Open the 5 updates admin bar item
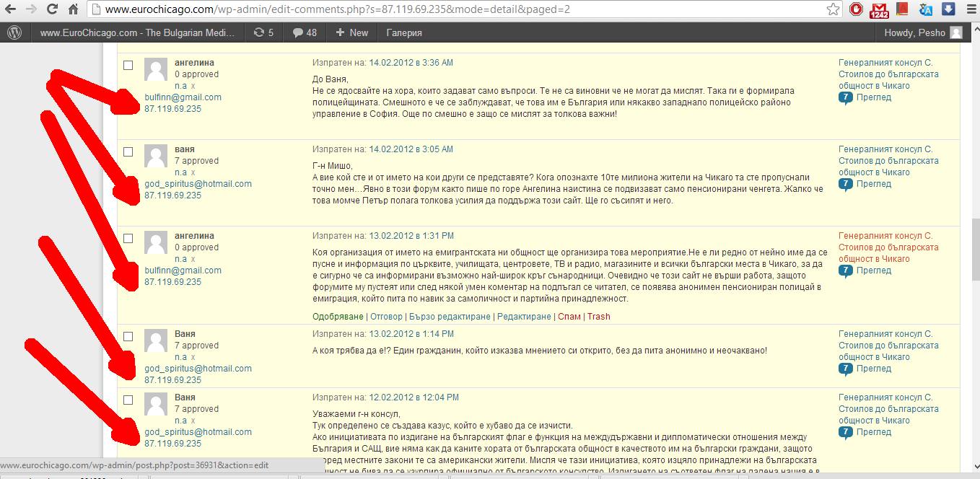 (263, 32)
